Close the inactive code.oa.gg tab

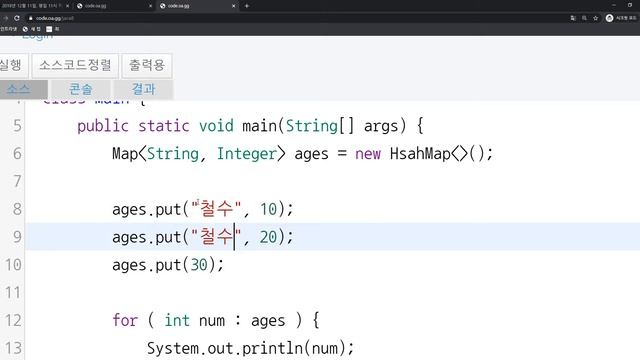coord(150,6)
